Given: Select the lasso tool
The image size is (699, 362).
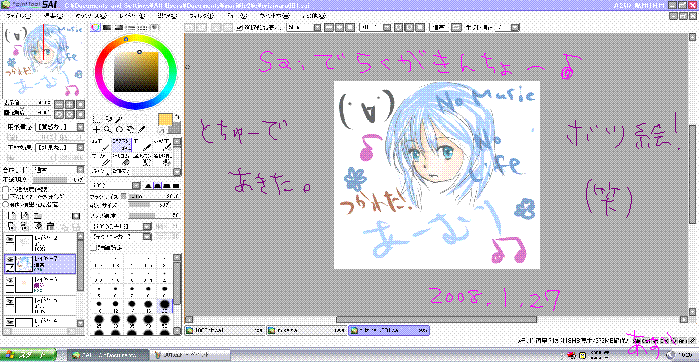Looking at the screenshot, I should point(108,119).
